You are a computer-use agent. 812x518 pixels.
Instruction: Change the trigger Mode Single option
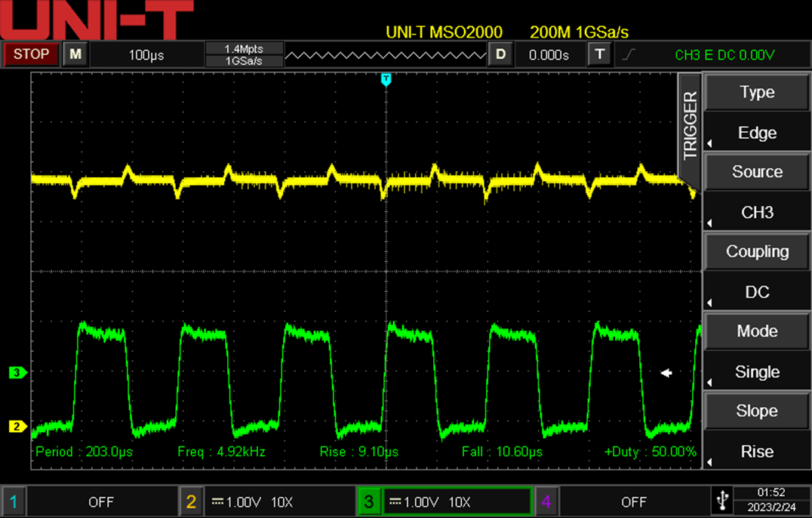757,351
